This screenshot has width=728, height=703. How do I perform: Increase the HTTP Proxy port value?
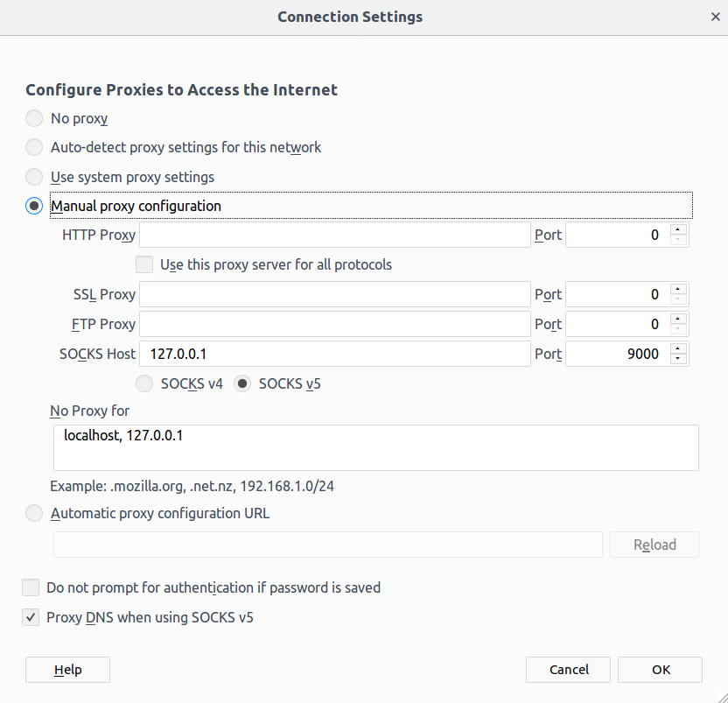(x=678, y=229)
